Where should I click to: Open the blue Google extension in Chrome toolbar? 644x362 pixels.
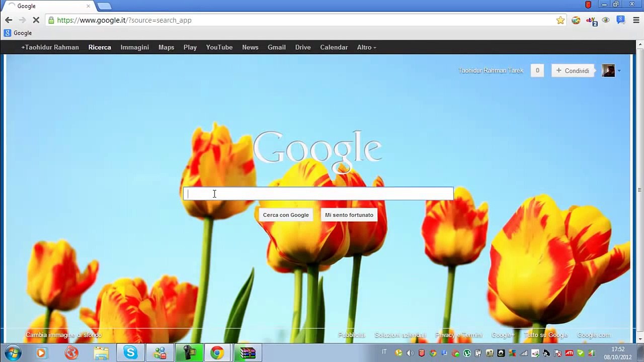coord(621,20)
